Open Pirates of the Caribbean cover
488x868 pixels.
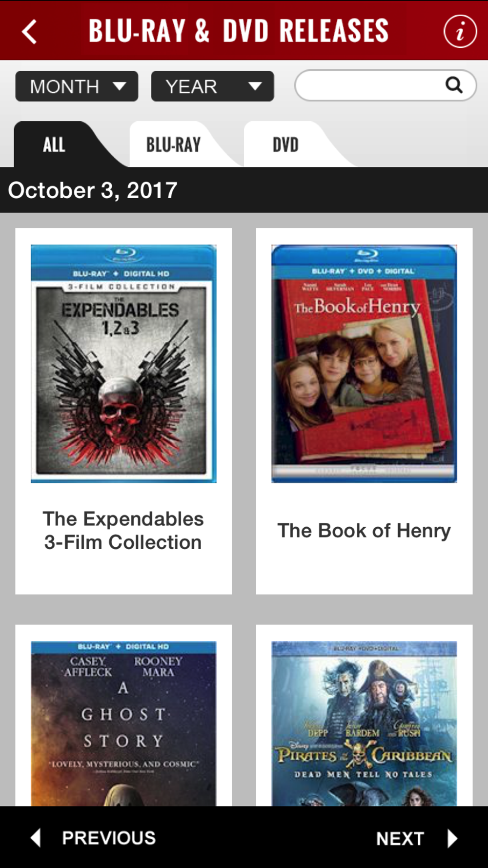(364, 723)
